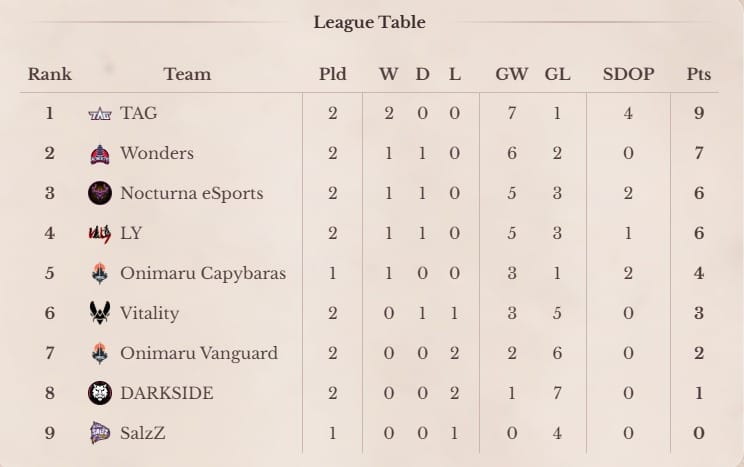Click the TAG team logo
This screenshot has height=467, width=744.
click(x=100, y=114)
